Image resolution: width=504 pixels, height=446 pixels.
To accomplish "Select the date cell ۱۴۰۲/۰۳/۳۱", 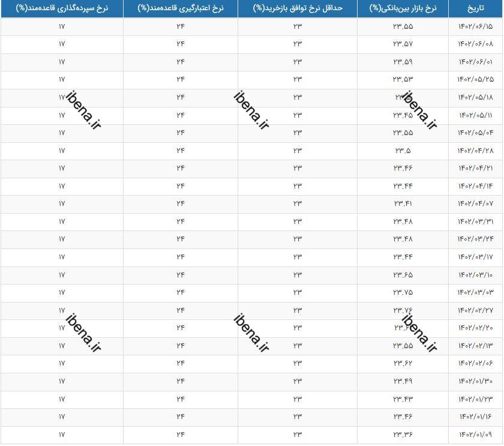I will (476, 221).
